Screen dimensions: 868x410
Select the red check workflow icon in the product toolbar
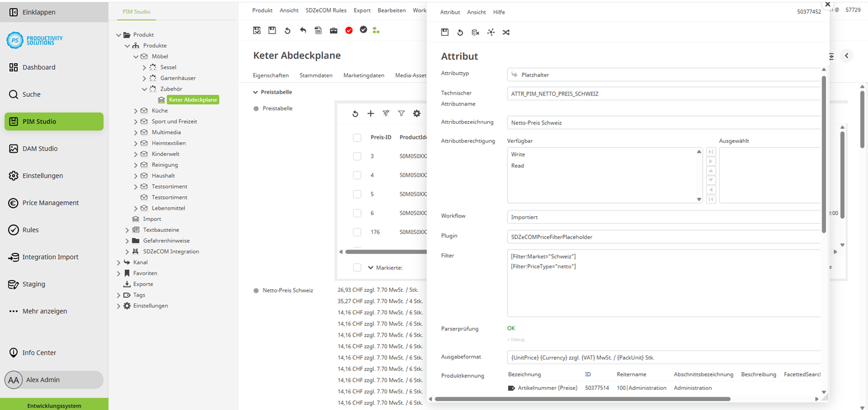[x=349, y=30]
